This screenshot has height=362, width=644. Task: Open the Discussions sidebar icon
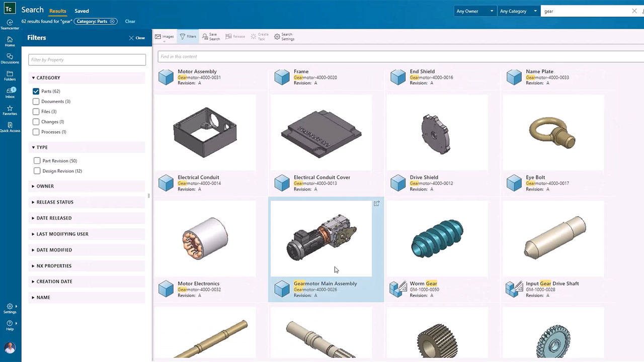click(x=10, y=58)
